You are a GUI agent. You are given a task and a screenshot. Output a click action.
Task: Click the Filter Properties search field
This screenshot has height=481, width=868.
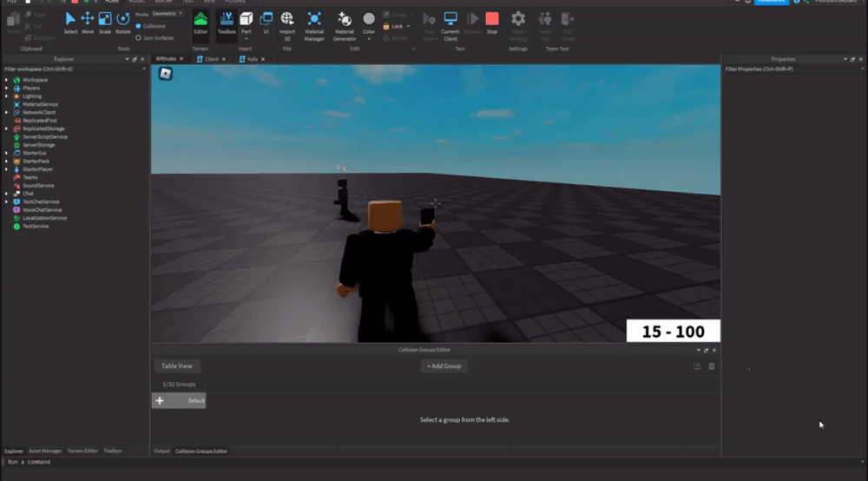coord(794,69)
